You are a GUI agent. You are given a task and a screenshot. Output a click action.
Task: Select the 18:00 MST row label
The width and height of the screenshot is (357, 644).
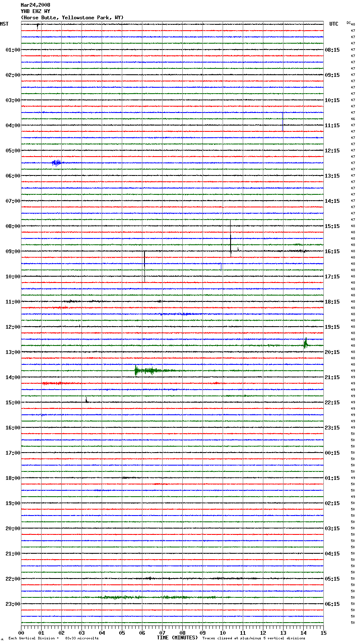click(x=13, y=478)
